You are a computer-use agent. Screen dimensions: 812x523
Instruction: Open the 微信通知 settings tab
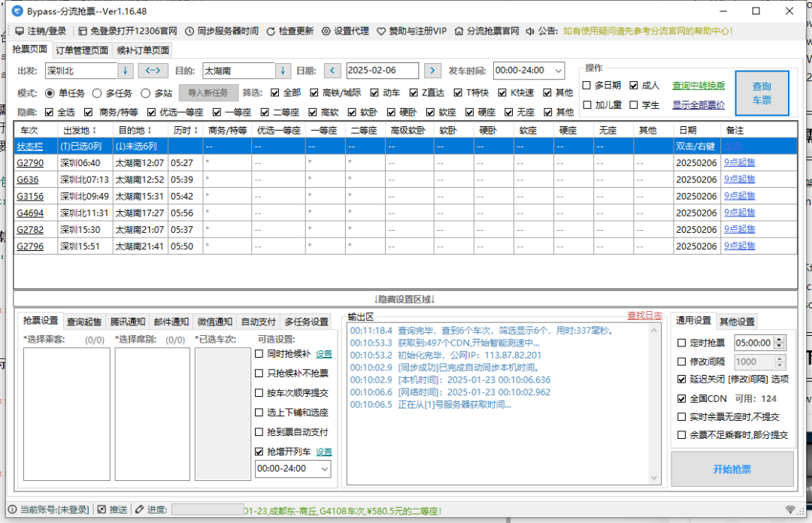pyautogui.click(x=214, y=322)
